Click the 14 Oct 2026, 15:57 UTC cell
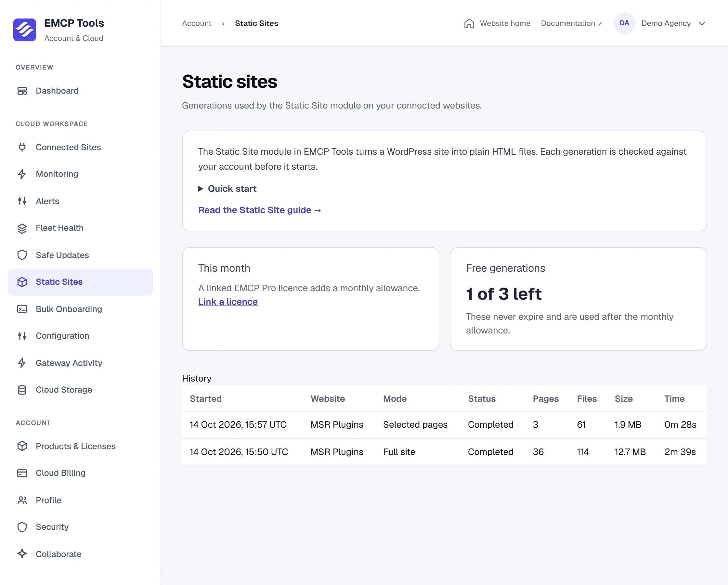Viewport: 728px width, 585px height. coord(238,424)
